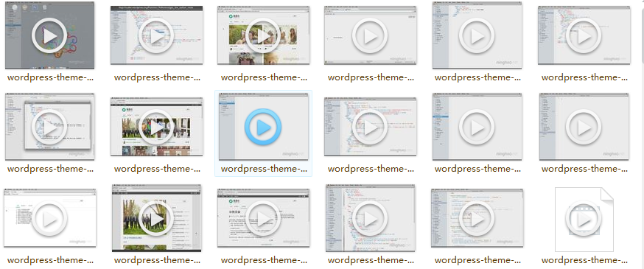Screen dimensions: 644x269
Task: Select the generic video file icon without preview
Action: coord(584,219)
